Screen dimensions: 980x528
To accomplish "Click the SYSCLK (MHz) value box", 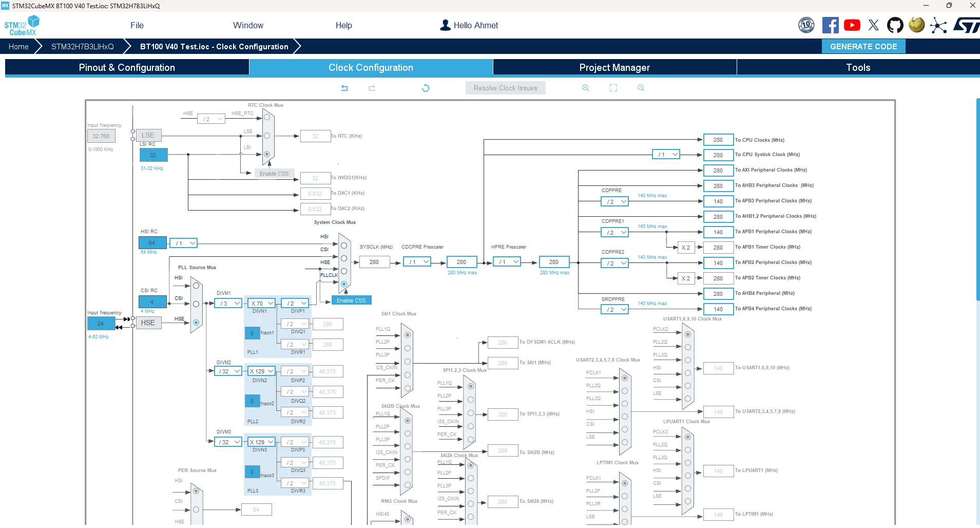I will 374,262.
